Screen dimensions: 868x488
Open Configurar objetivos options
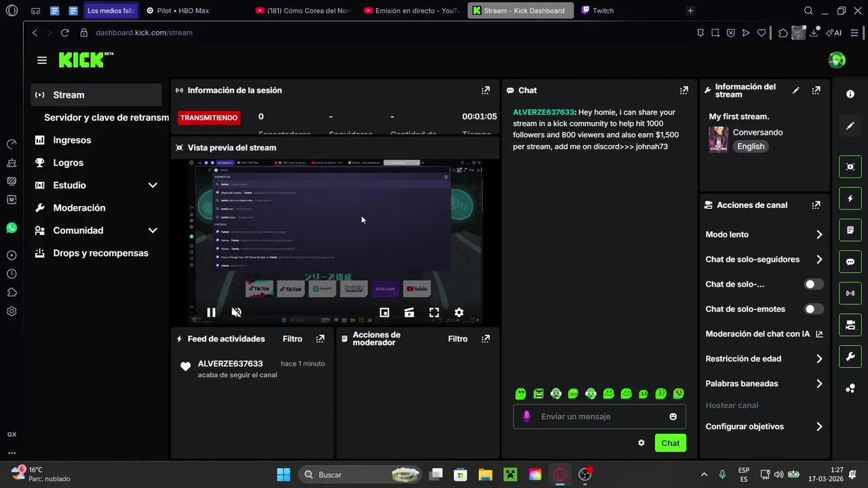(x=764, y=426)
